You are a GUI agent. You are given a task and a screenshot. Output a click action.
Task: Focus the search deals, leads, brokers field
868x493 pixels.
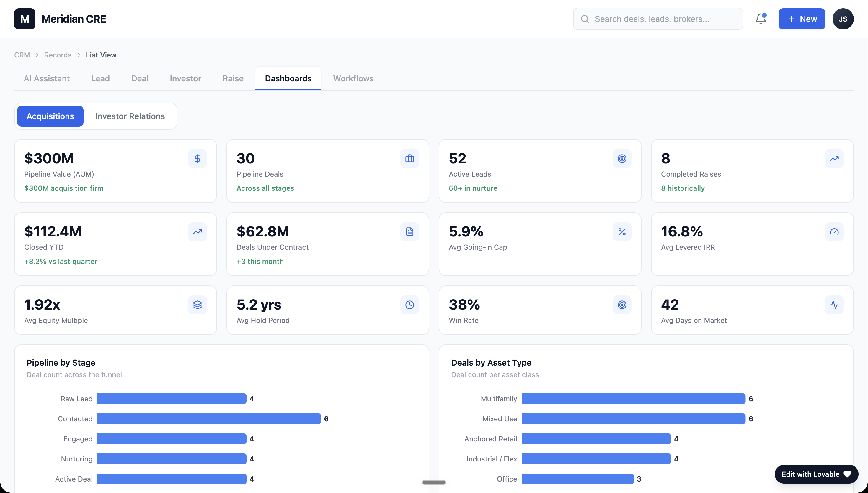coord(657,19)
